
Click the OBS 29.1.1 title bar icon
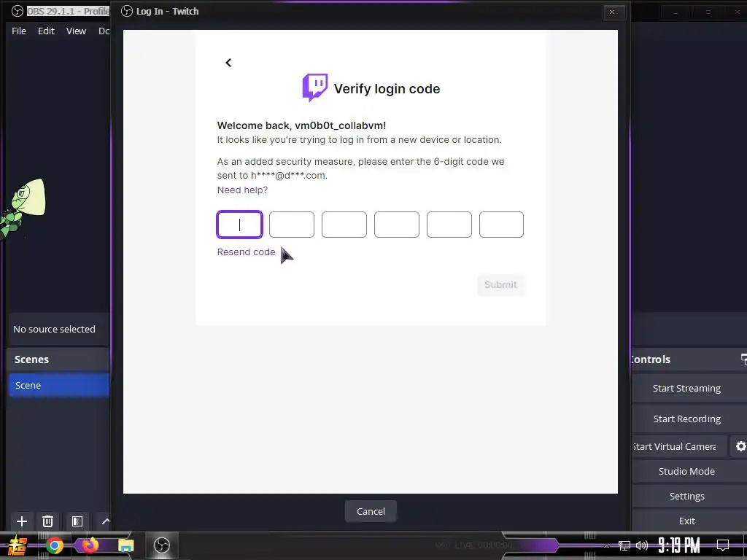pyautogui.click(x=18, y=11)
